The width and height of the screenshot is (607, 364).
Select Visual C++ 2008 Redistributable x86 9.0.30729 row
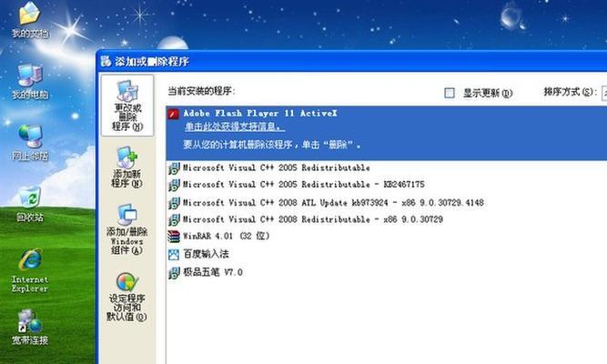(x=387, y=219)
